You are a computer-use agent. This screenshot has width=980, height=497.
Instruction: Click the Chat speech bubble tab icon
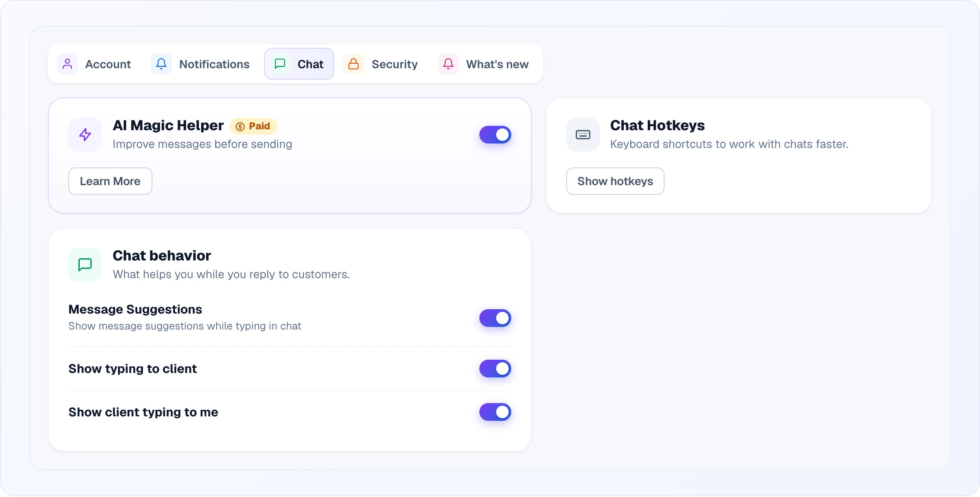(280, 64)
